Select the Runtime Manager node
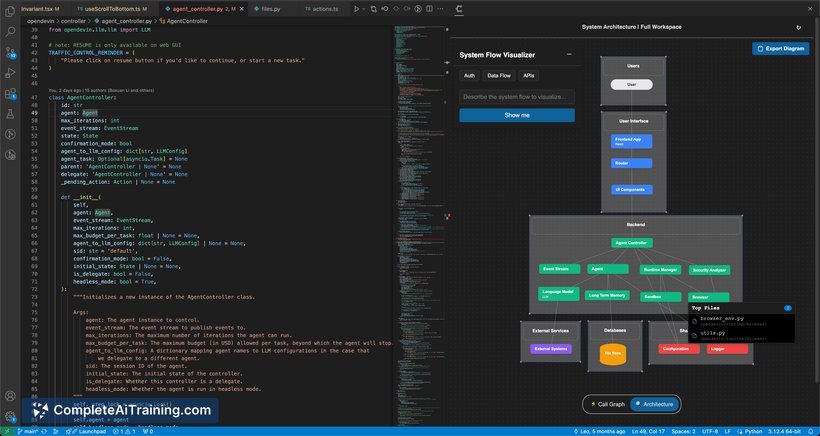The image size is (820, 436). tap(660, 270)
